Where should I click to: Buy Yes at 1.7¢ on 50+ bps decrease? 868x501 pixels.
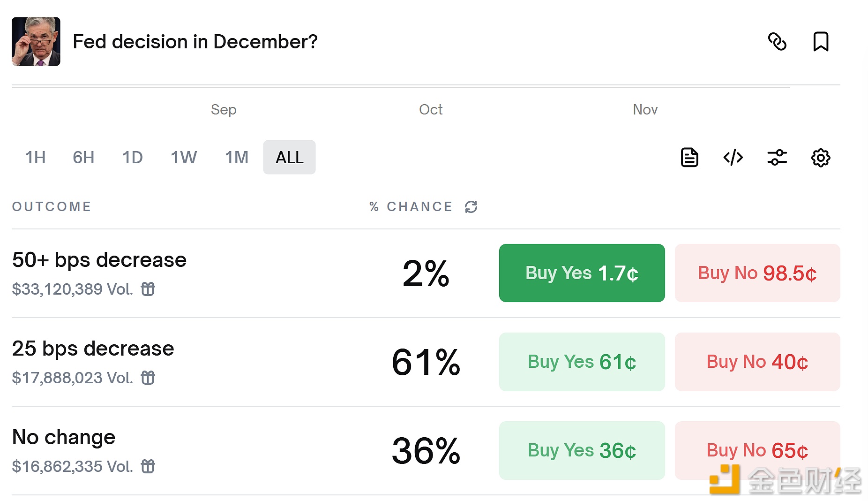click(582, 273)
